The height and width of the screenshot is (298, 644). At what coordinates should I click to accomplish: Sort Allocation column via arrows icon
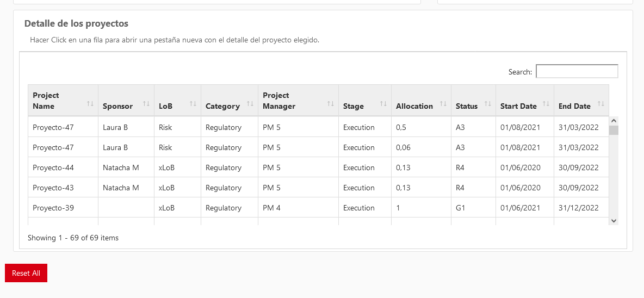tap(443, 103)
